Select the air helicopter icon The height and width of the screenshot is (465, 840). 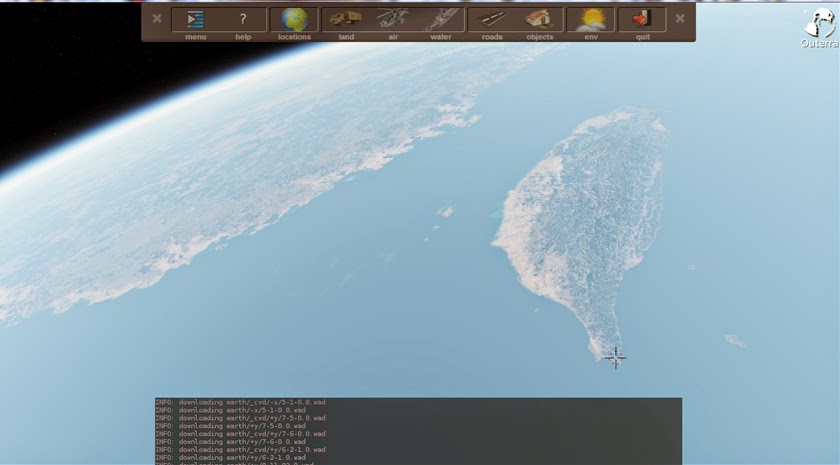point(393,19)
